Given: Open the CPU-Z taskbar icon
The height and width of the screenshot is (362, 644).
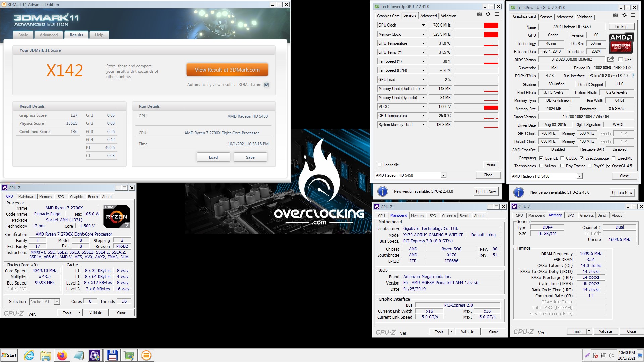Looking at the screenshot, I should click(95, 355).
